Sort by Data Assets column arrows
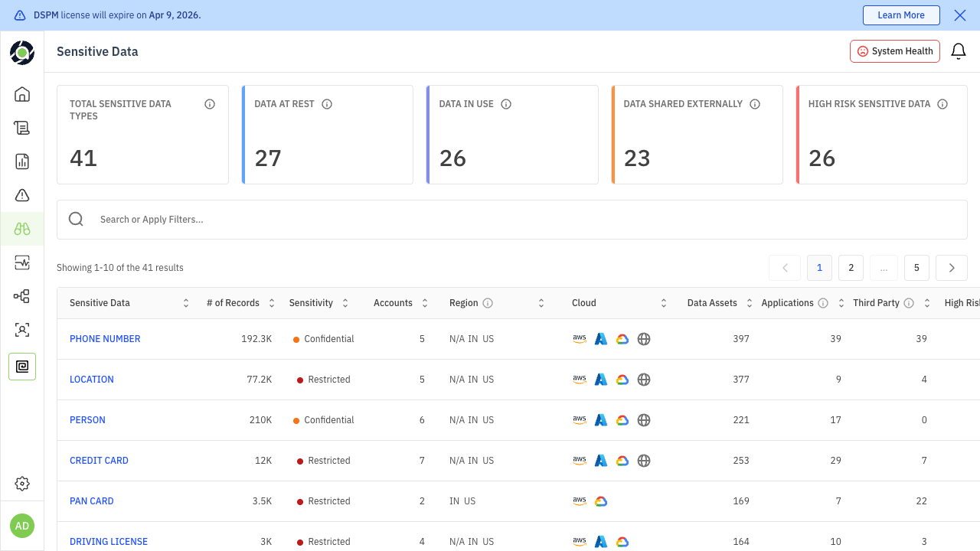This screenshot has width=980, height=551. click(x=749, y=303)
